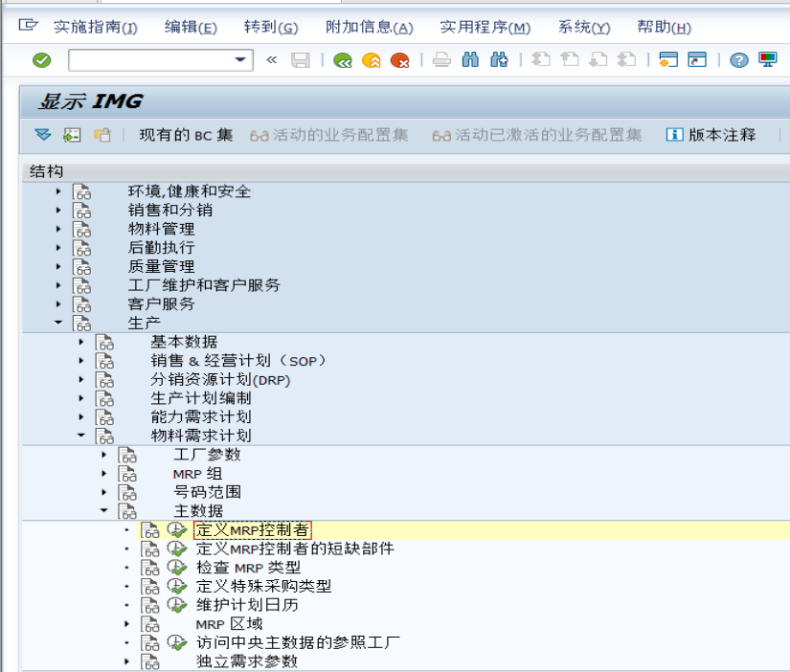Click the 活动的业务配置集 button
790x672 pixels.
tap(329, 135)
